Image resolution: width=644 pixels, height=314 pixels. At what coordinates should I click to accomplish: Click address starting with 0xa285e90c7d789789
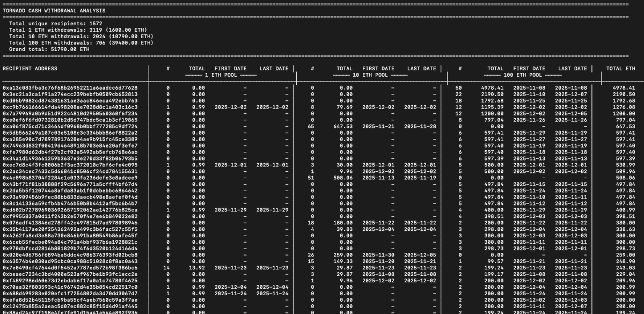click(x=70, y=140)
